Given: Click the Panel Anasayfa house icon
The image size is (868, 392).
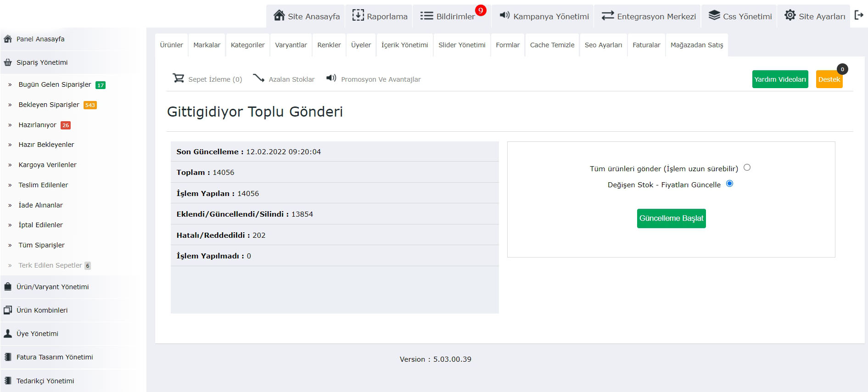Looking at the screenshot, I should (x=8, y=39).
